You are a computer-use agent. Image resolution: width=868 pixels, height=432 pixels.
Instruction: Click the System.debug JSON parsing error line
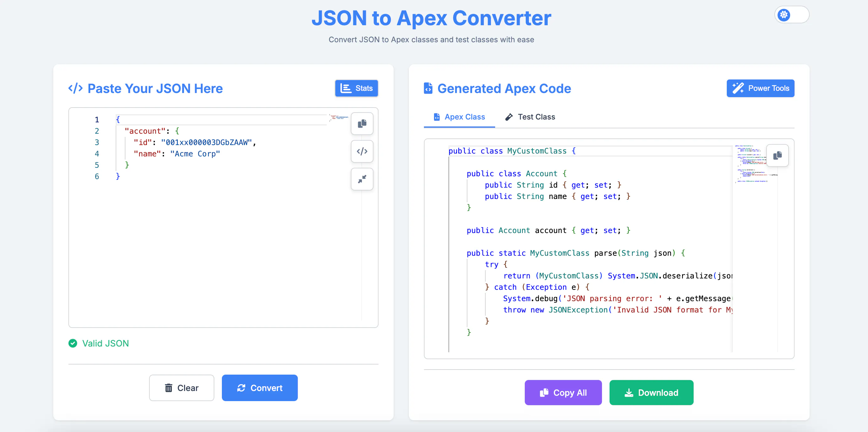618,298
